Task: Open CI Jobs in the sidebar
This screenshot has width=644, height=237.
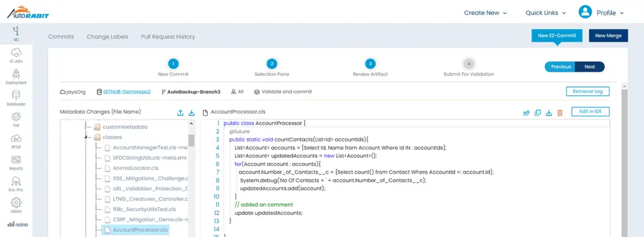Action: tap(16, 55)
